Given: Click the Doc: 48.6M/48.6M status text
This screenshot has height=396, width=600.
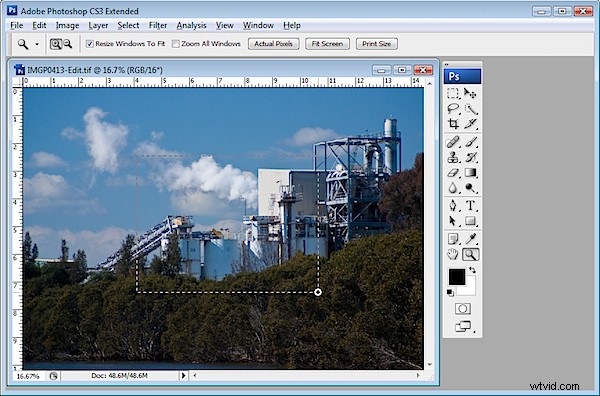Looking at the screenshot, I should pyautogui.click(x=119, y=376).
